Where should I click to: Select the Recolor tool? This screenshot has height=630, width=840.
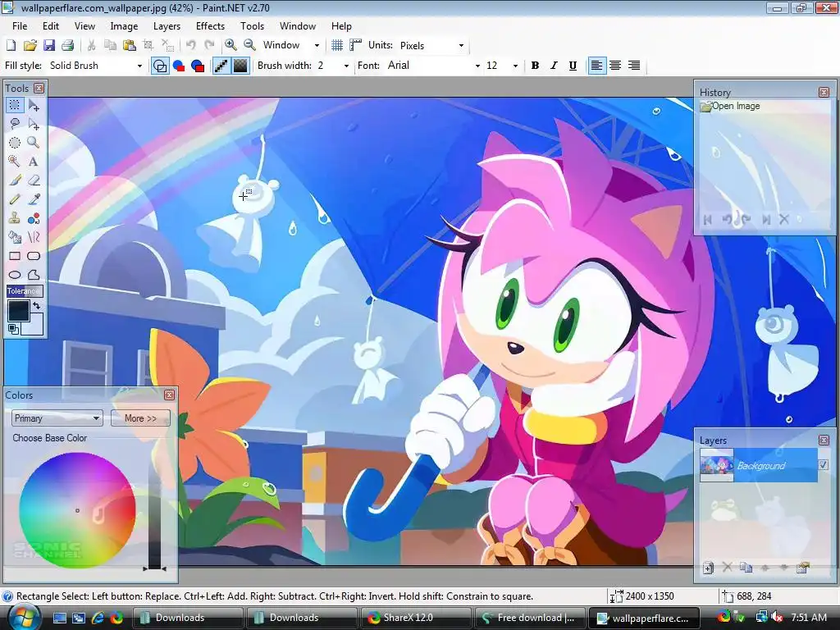pos(34,218)
